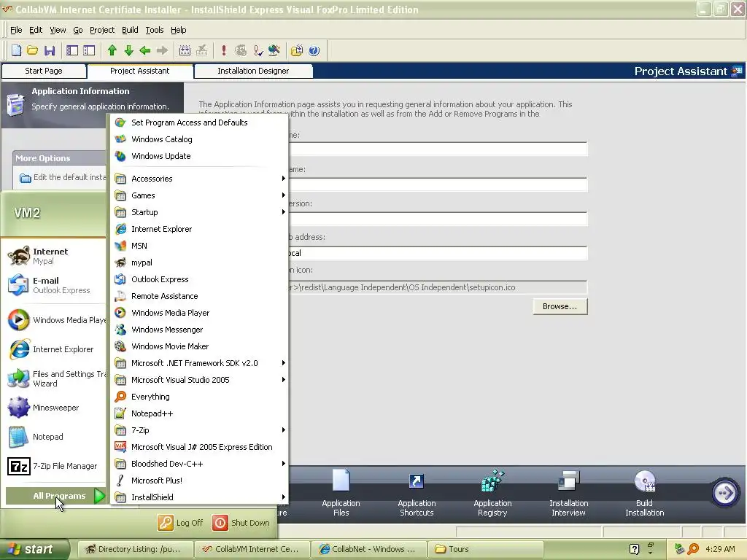Expand Microsoft Visual Studio 2005 submenu

point(199,379)
